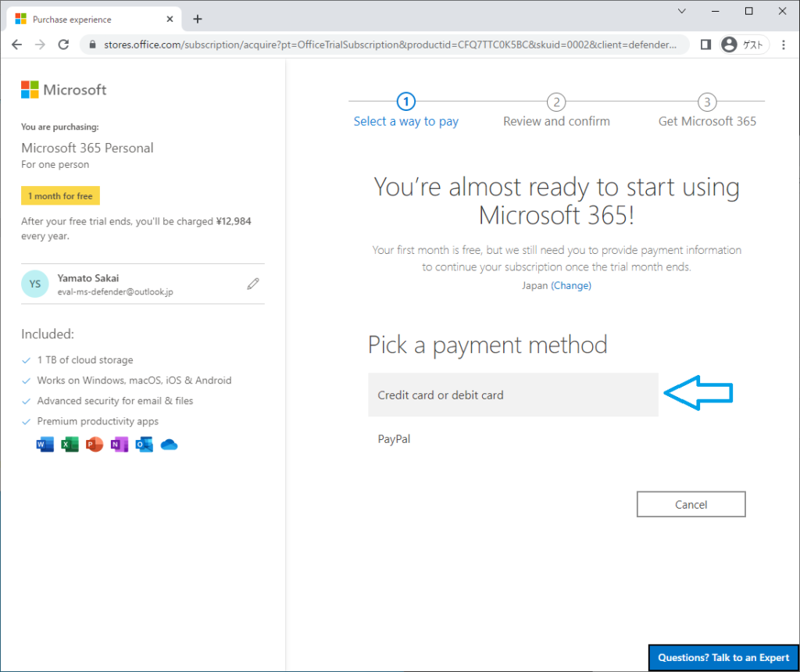Viewport: 800px width, 672px height.
Task: Click the Microsoft logo
Action: pyautogui.click(x=63, y=89)
